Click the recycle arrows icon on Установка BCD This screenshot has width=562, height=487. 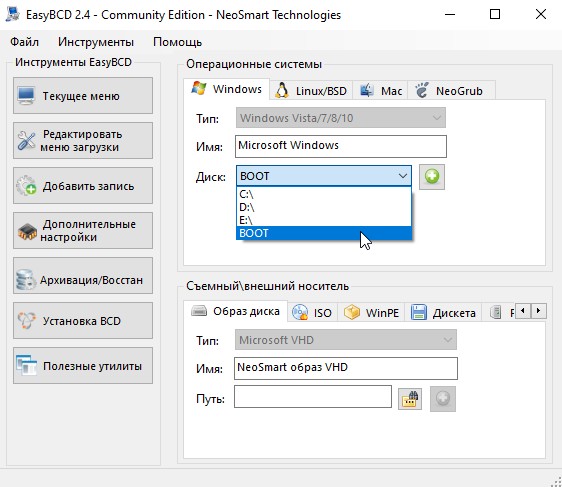pyautogui.click(x=27, y=320)
